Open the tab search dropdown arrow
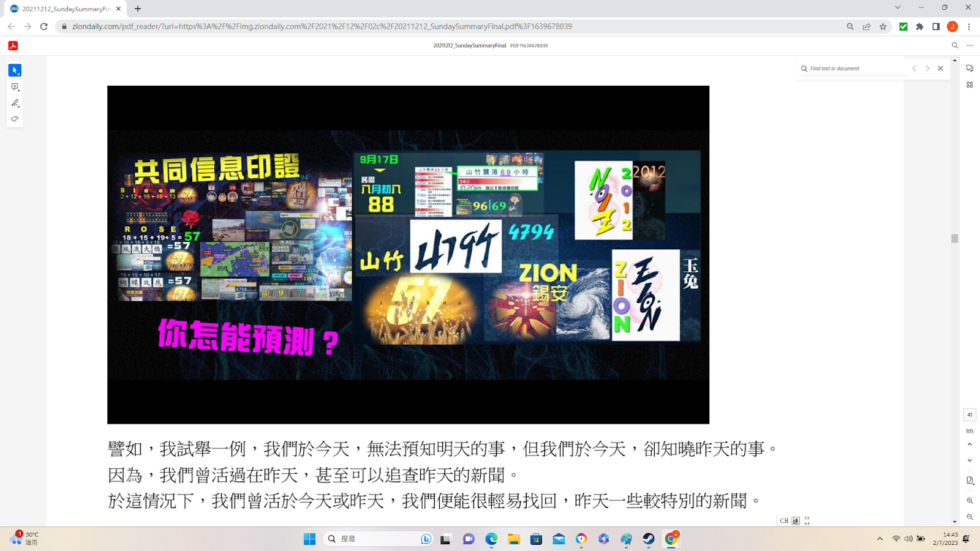The image size is (980, 551). 898,7
